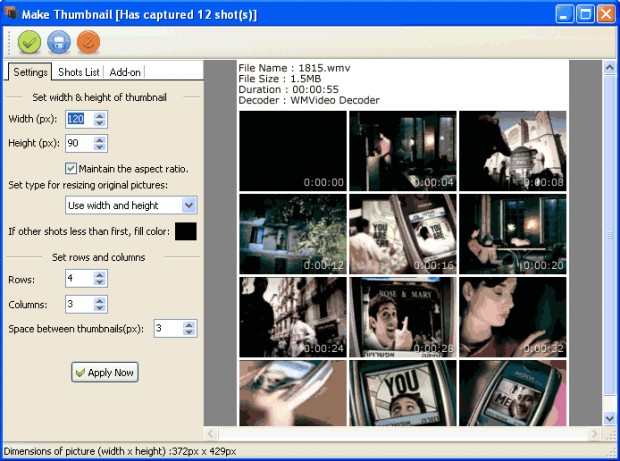620x461 pixels.
Task: Click the preview vertical scrollbar down arrow
Action: (x=609, y=418)
